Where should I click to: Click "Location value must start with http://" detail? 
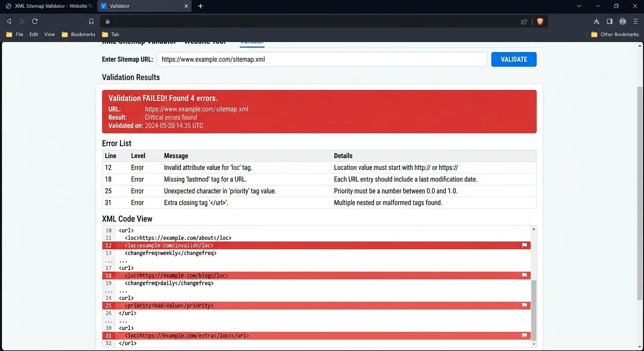[x=396, y=168]
